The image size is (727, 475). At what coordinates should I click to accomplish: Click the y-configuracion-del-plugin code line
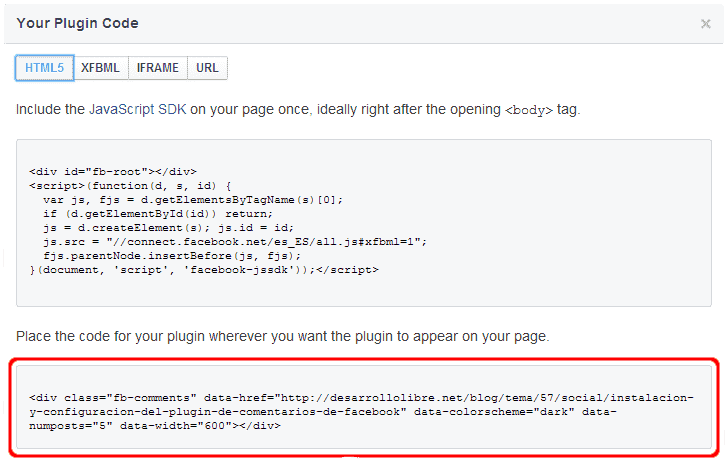[323, 412]
